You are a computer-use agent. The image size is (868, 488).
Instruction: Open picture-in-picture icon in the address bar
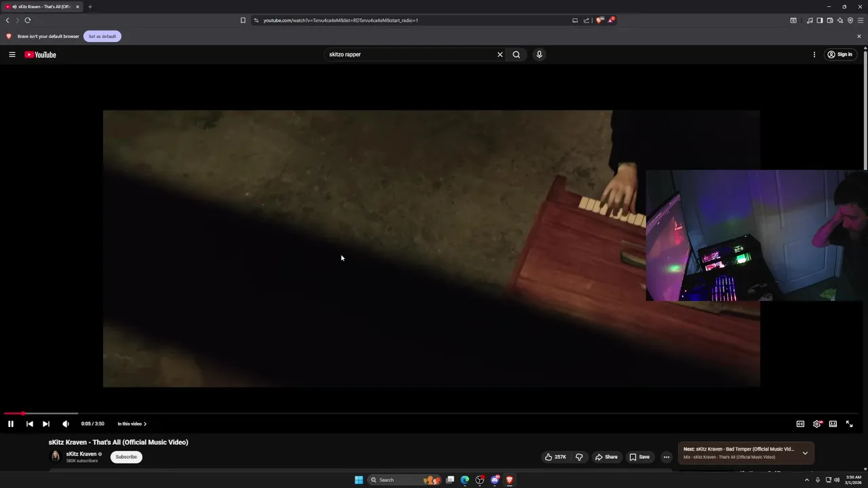575,20
